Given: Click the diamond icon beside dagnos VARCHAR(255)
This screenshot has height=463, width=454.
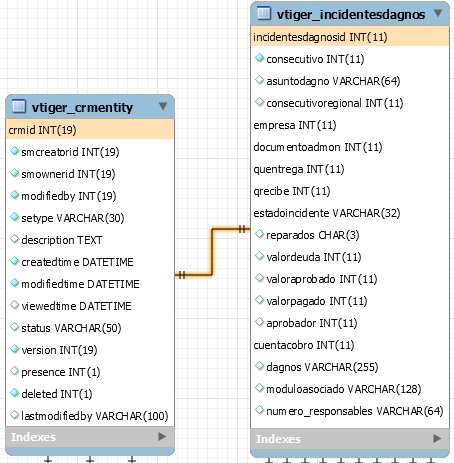Looking at the screenshot, I should pos(259,366).
